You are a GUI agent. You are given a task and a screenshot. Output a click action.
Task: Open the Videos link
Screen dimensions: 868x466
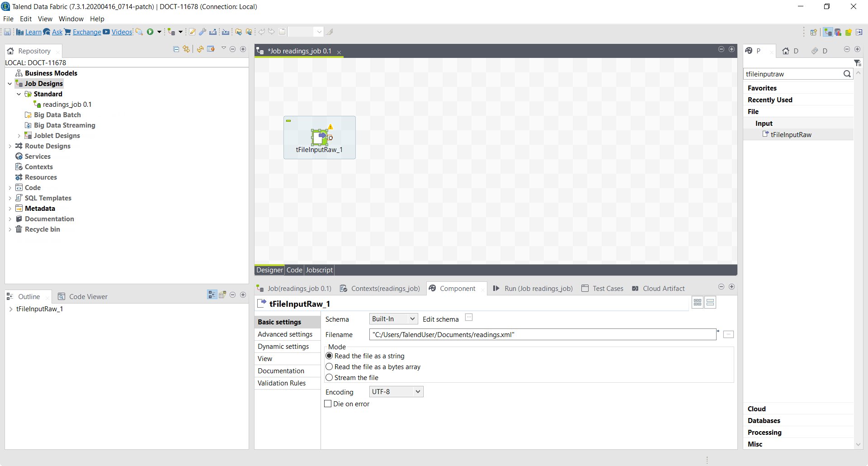click(x=122, y=32)
